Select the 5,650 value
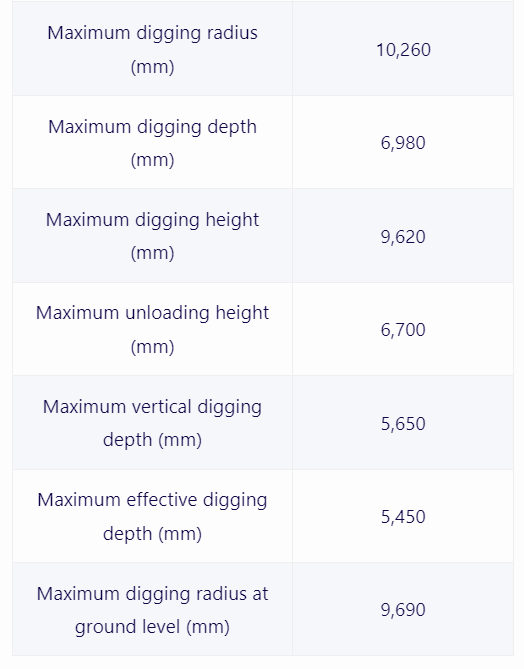Screen dimensions: 524x669 pyautogui.click(x=403, y=423)
